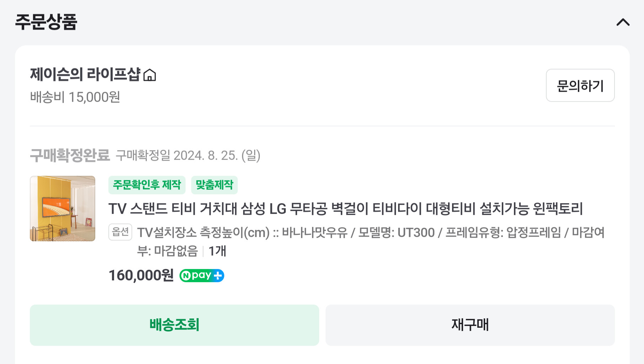Click the plus symbol in the Npay badge
Viewport: 644px width, 364px height.
[218, 275]
